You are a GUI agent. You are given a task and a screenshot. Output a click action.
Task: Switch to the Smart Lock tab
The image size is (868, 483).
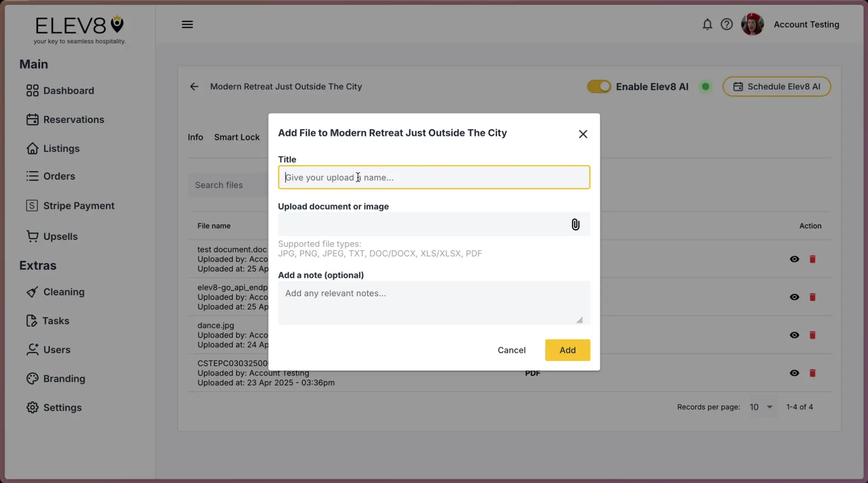coord(237,137)
